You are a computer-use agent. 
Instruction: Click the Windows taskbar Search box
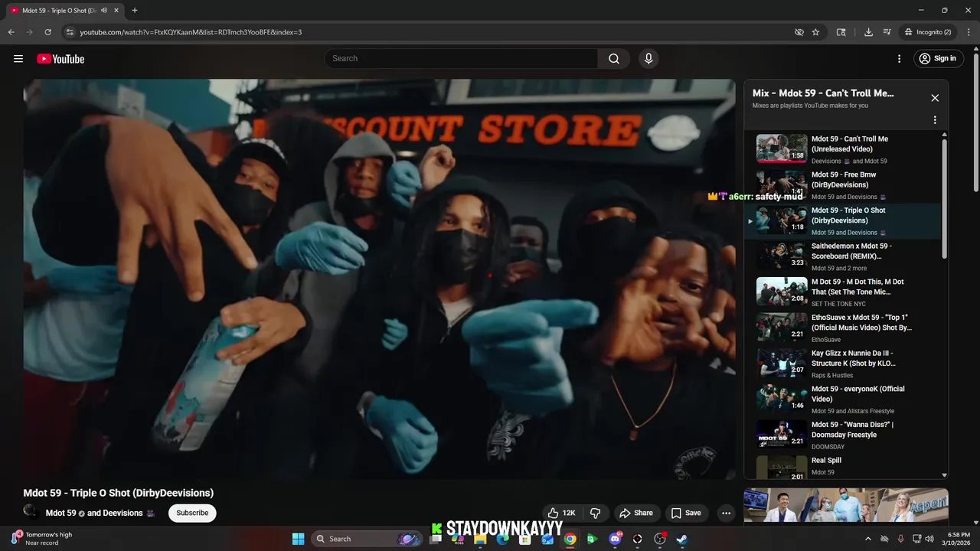coord(367,539)
